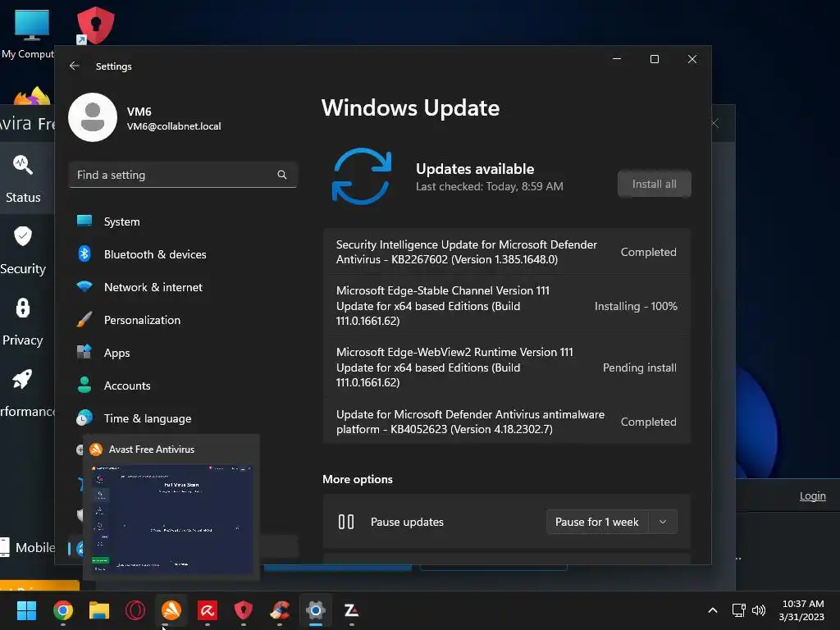
Task: Open Security tab in Avira window
Action: 23,249
